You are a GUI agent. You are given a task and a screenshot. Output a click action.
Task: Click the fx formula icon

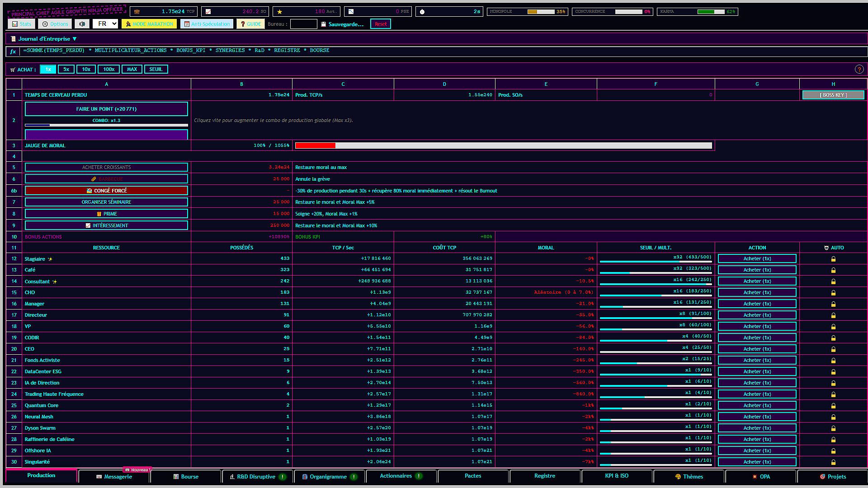coord(13,51)
